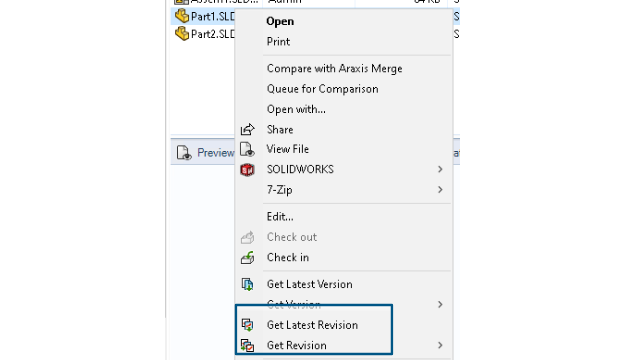Select the Edit... menu entry
This screenshot has width=640, height=360.
280,217
